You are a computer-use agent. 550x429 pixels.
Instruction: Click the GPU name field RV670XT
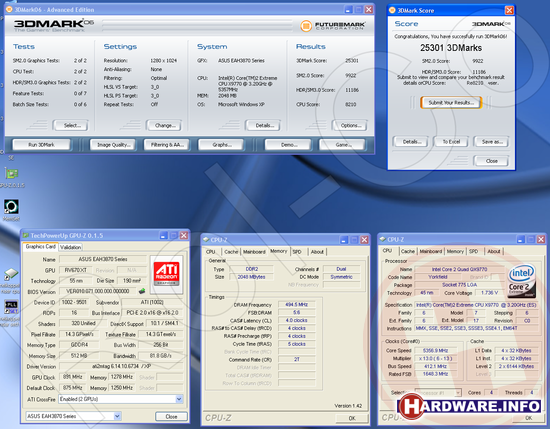point(76,270)
